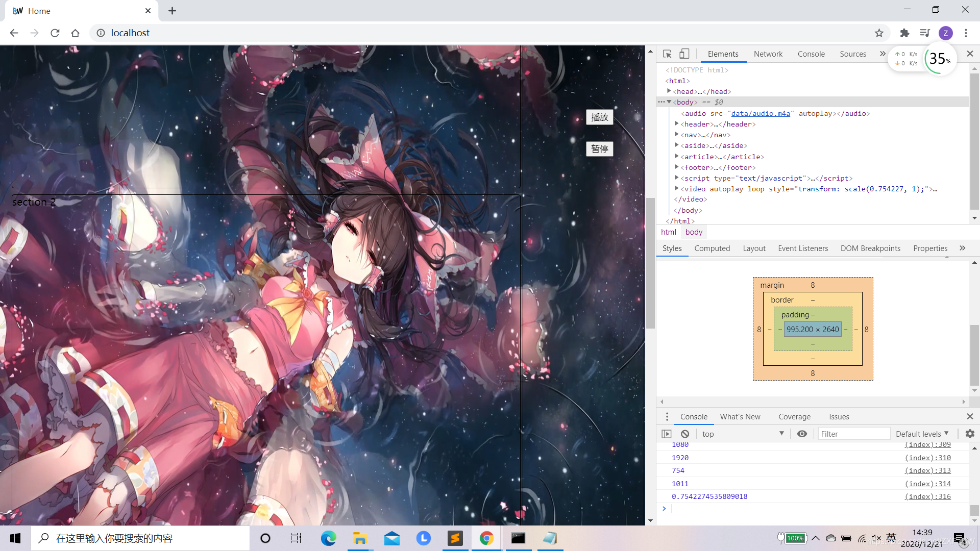Click content size 995.200 × 2640 box

(x=813, y=330)
